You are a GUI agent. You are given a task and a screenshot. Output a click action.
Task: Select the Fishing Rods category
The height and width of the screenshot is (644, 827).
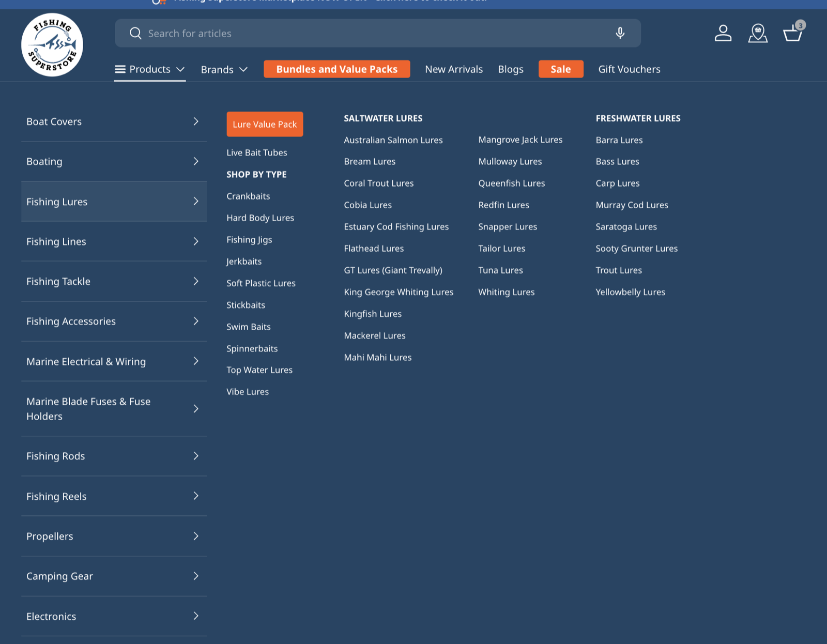[114, 456]
